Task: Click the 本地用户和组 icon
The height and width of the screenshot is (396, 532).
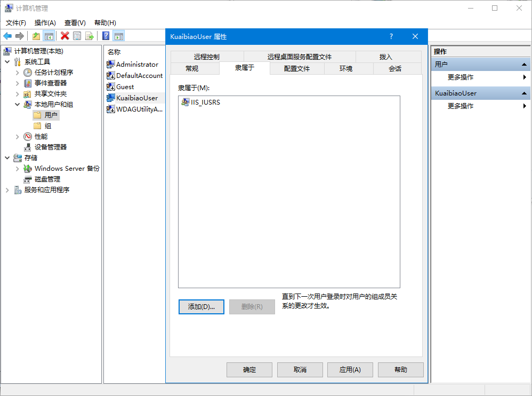Action: [x=28, y=104]
